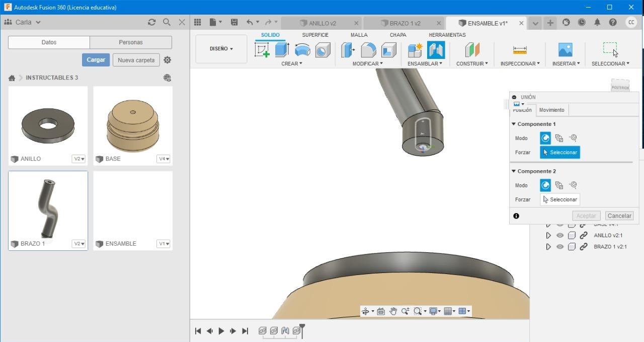Go to home folder icon
The image size is (644, 342).
12,78
